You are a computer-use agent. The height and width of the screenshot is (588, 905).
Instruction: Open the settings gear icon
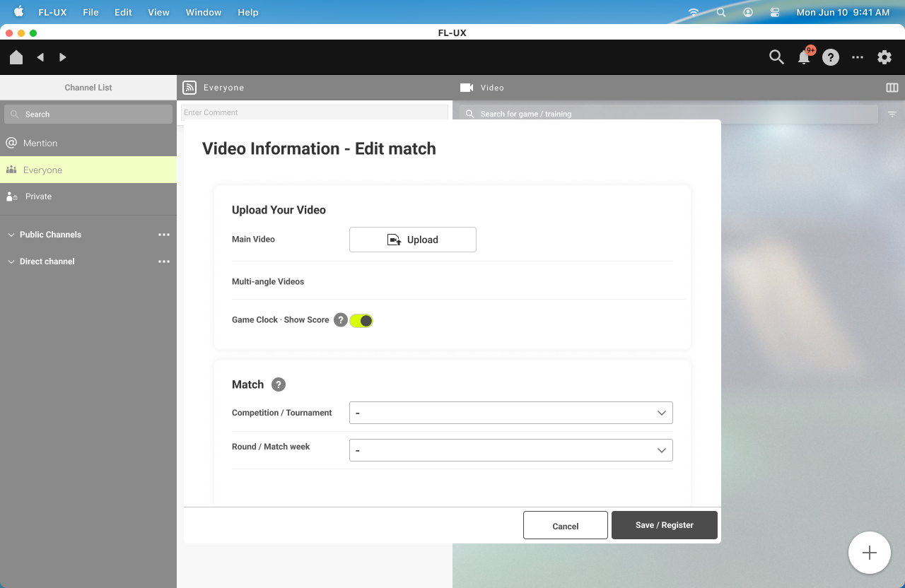pyautogui.click(x=884, y=57)
